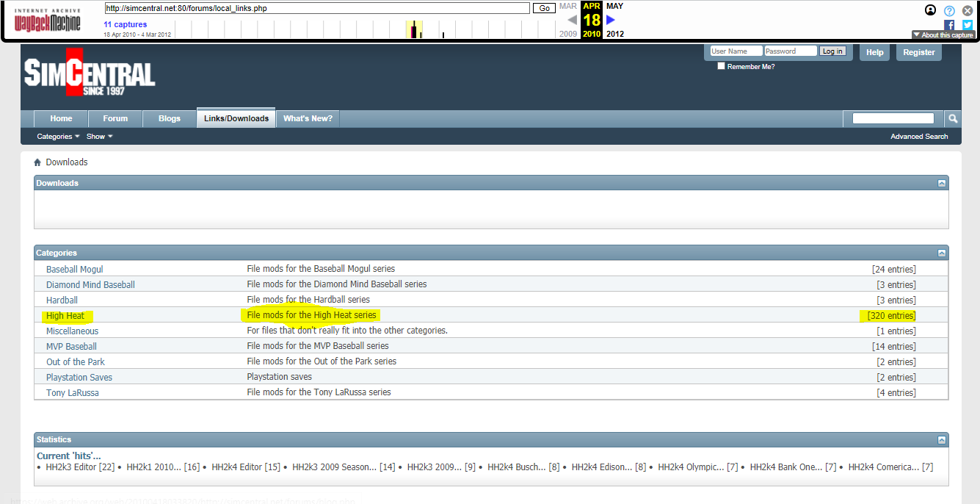Select the 2010 capture bar on timeline

[x=414, y=30]
